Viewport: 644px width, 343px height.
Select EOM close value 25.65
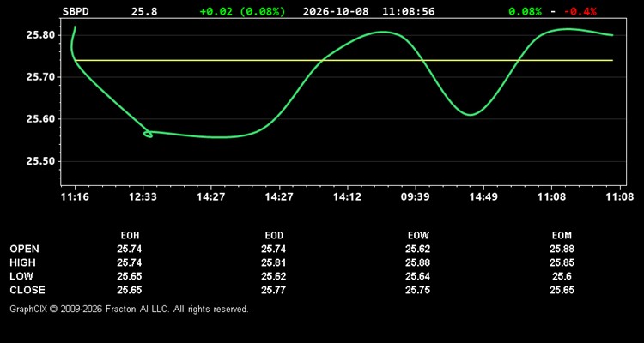coord(562,290)
